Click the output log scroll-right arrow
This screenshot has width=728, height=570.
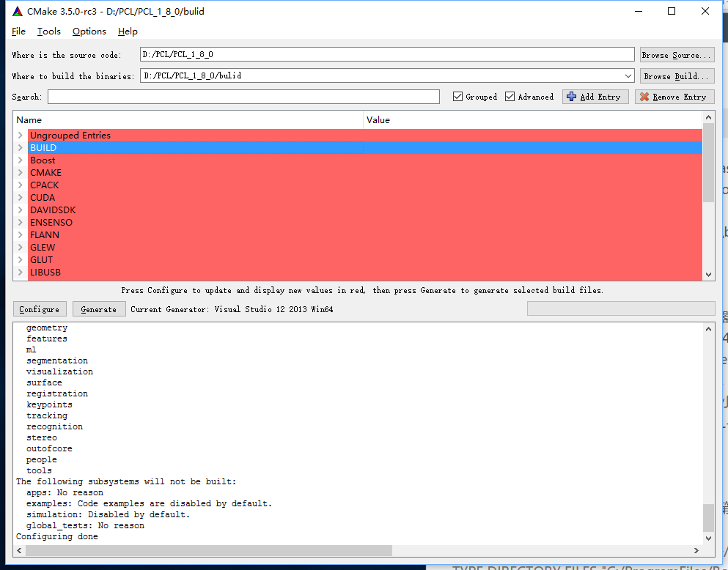pyautogui.click(x=696, y=550)
